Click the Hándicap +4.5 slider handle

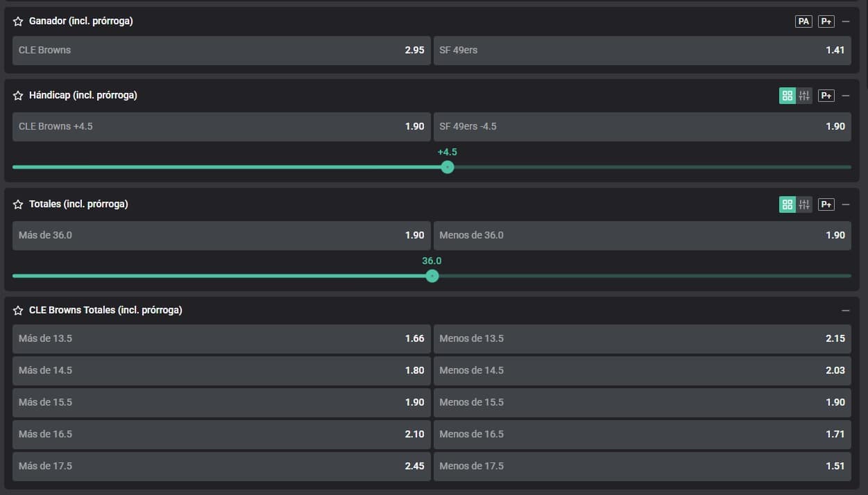[448, 167]
